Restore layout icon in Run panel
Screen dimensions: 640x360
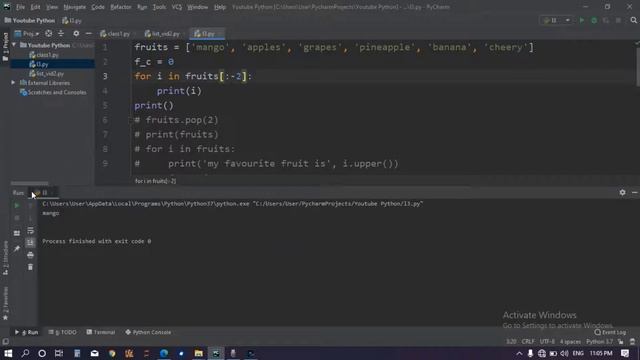[x=17, y=233]
